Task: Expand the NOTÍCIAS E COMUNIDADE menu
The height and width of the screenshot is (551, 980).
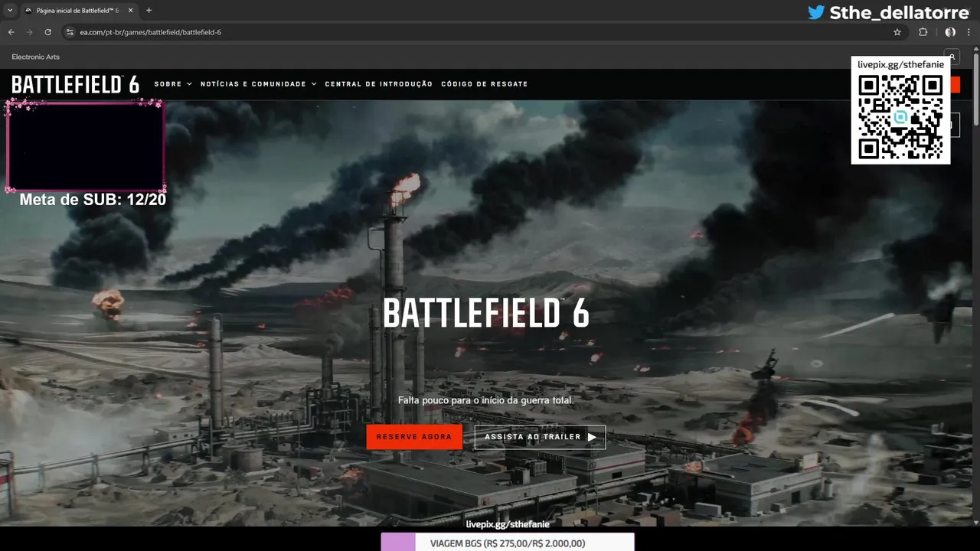Action: tap(259, 84)
